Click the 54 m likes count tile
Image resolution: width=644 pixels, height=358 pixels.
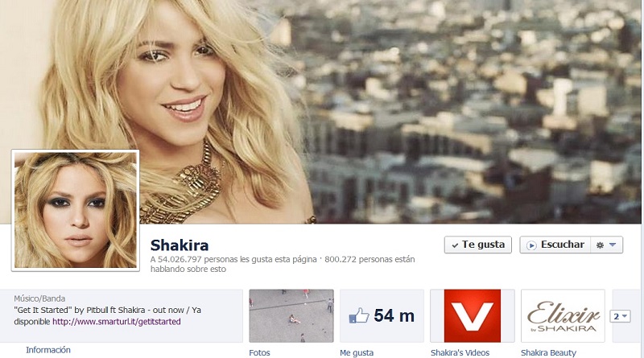[x=382, y=315]
